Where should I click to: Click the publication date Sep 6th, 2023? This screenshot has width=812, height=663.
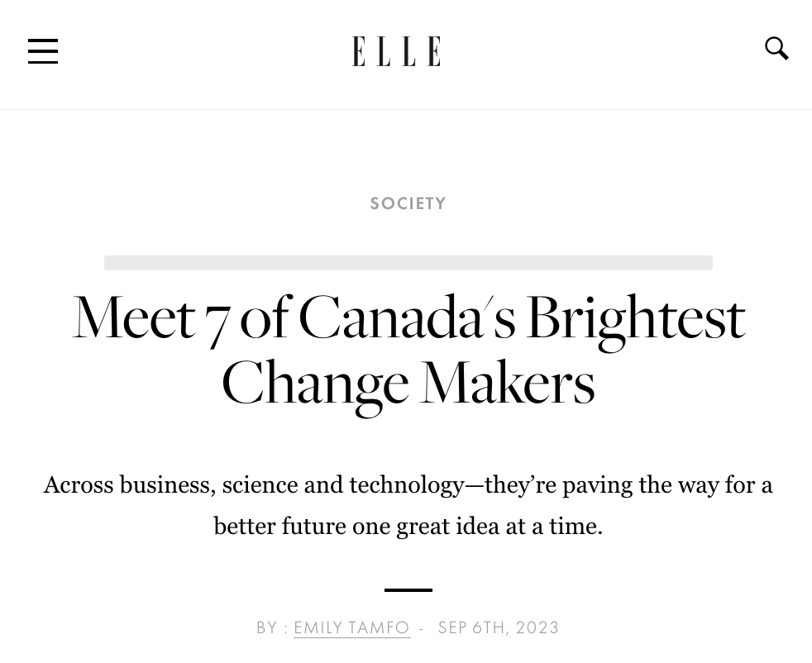click(x=499, y=627)
